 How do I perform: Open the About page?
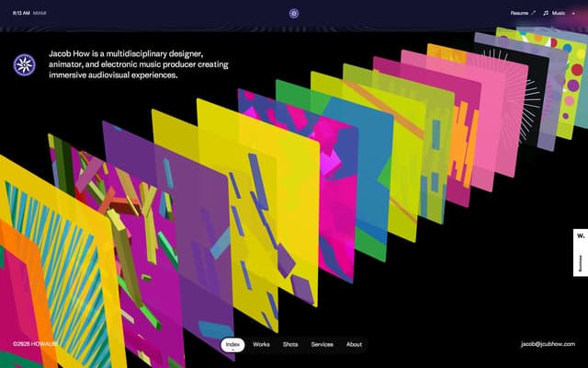point(354,344)
